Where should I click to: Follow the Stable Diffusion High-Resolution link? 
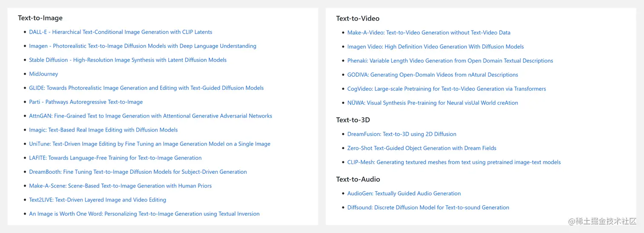(128, 60)
